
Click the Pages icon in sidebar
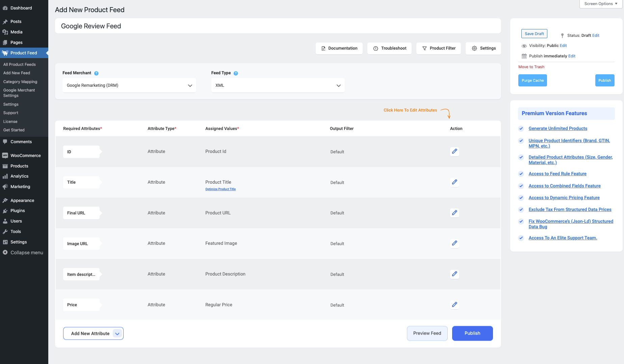coord(5,43)
